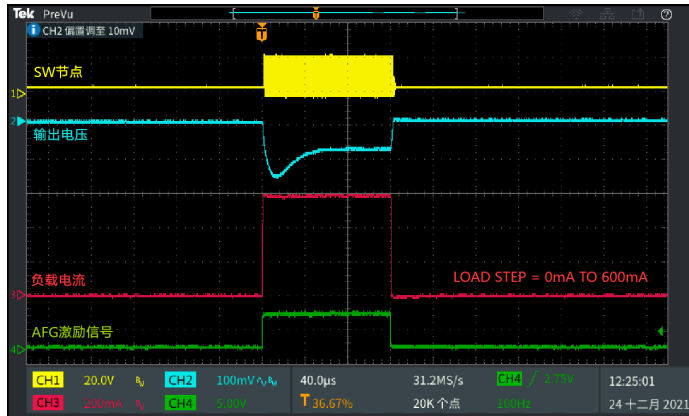This screenshot has width=689, height=416.
Task: Click the save/export icon in top bar
Action: click(x=638, y=14)
